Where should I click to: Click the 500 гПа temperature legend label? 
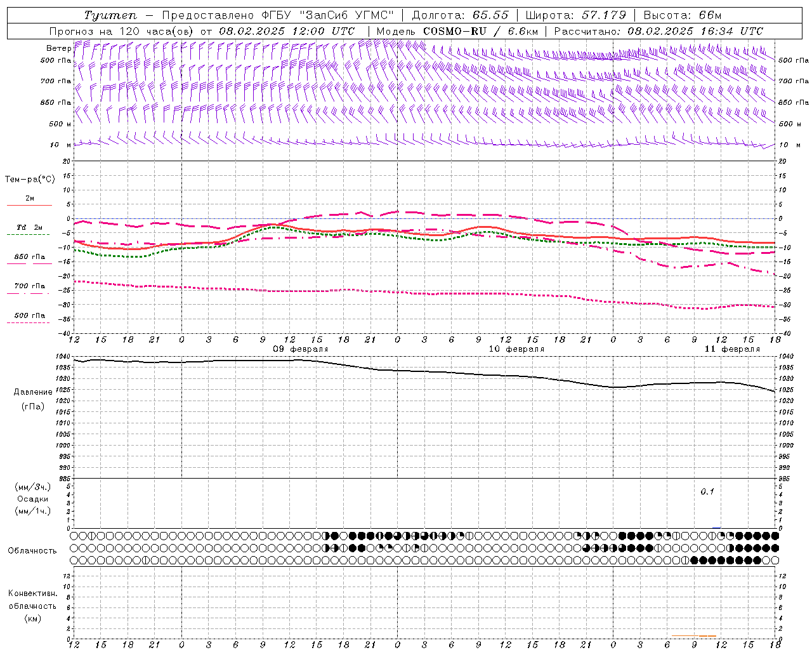[30, 315]
